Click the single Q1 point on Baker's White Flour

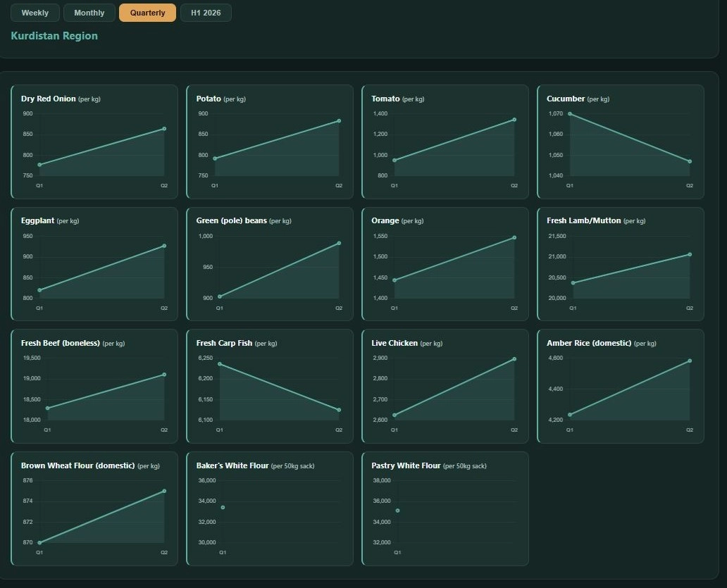(223, 508)
